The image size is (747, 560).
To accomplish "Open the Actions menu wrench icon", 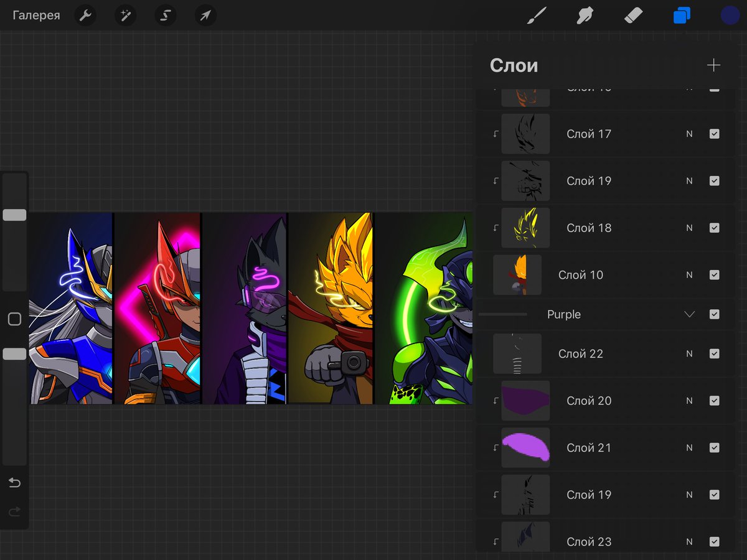I will tap(85, 16).
